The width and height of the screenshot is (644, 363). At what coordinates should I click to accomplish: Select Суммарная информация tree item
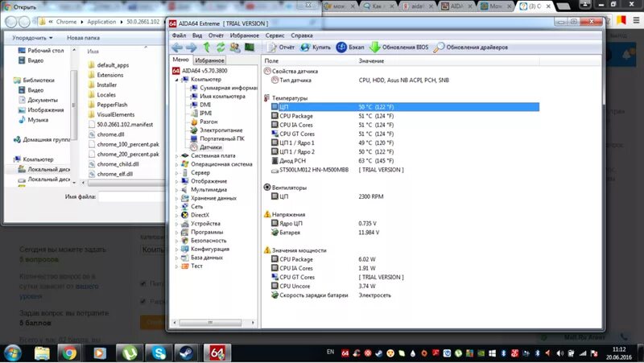click(224, 88)
